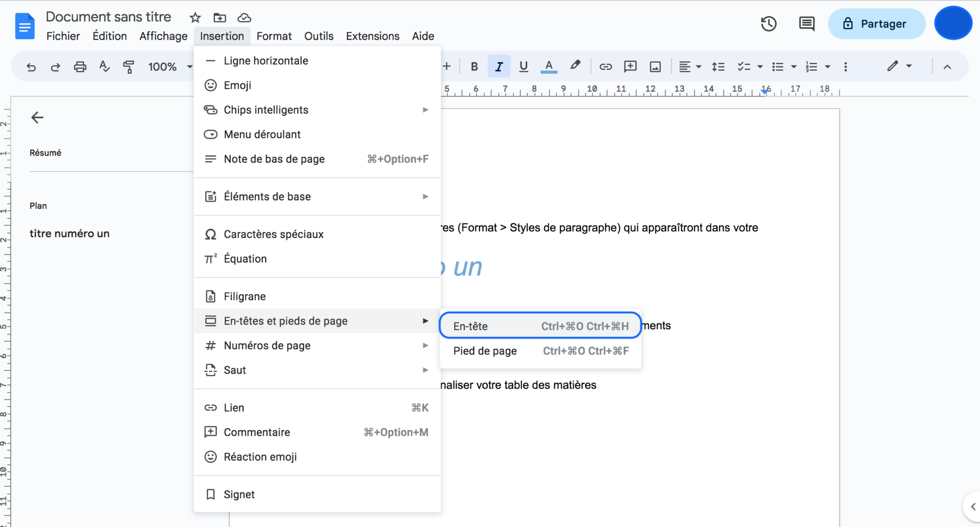Open the version history
Image resolution: width=980 pixels, height=527 pixels.
click(x=768, y=23)
